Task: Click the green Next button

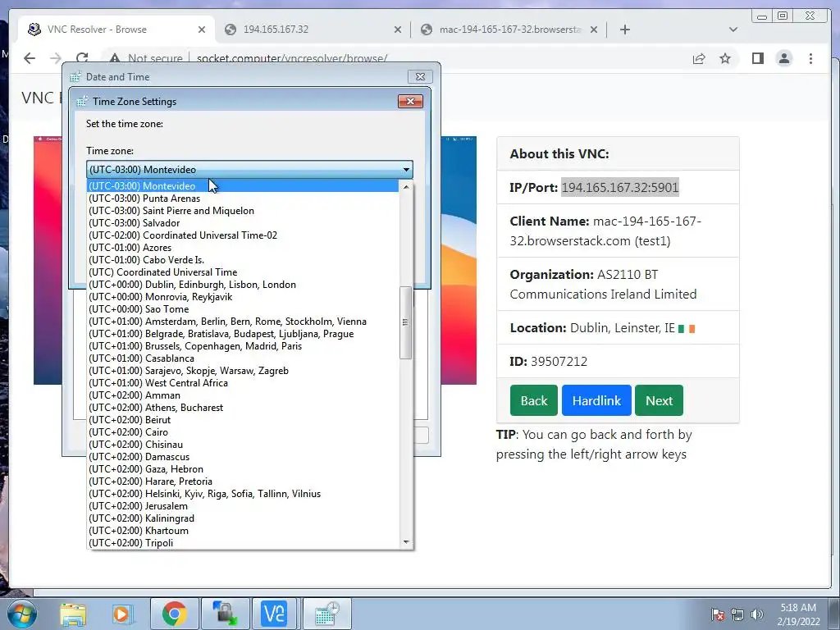Action: pos(659,400)
